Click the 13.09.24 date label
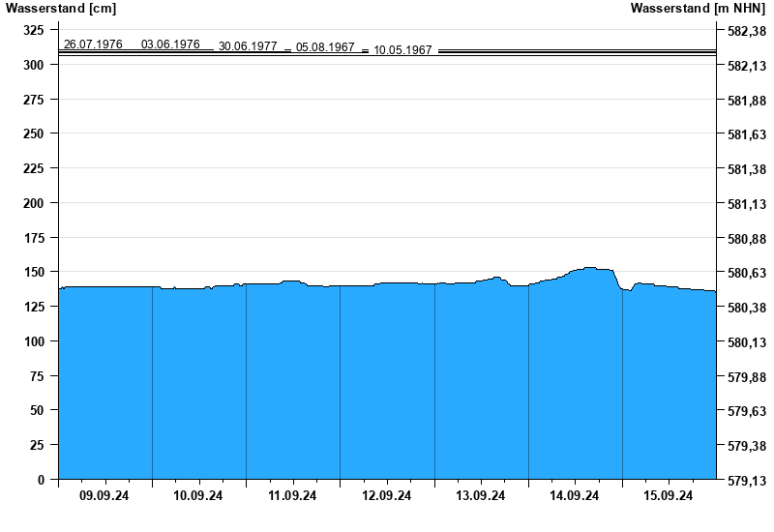Viewport: 774px width, 532px height. (481, 496)
